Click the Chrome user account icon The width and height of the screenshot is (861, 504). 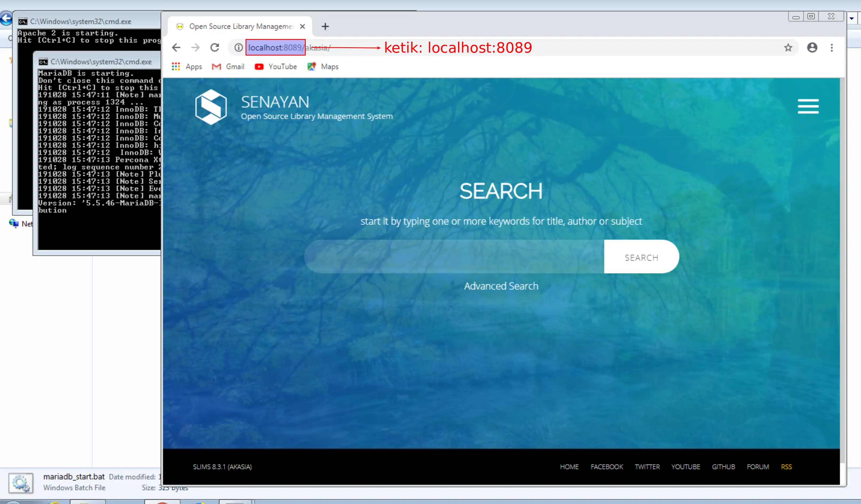pyautogui.click(x=812, y=47)
